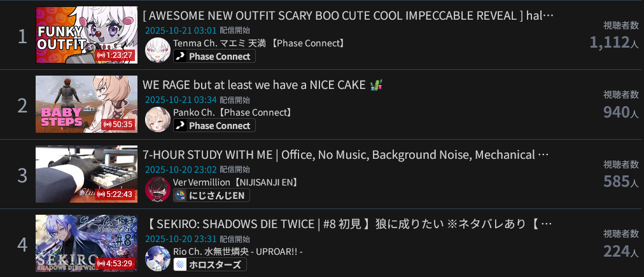Click the Tenma Ch. マエミ 天満 channel name
This screenshot has height=277, width=644.
(x=259, y=43)
